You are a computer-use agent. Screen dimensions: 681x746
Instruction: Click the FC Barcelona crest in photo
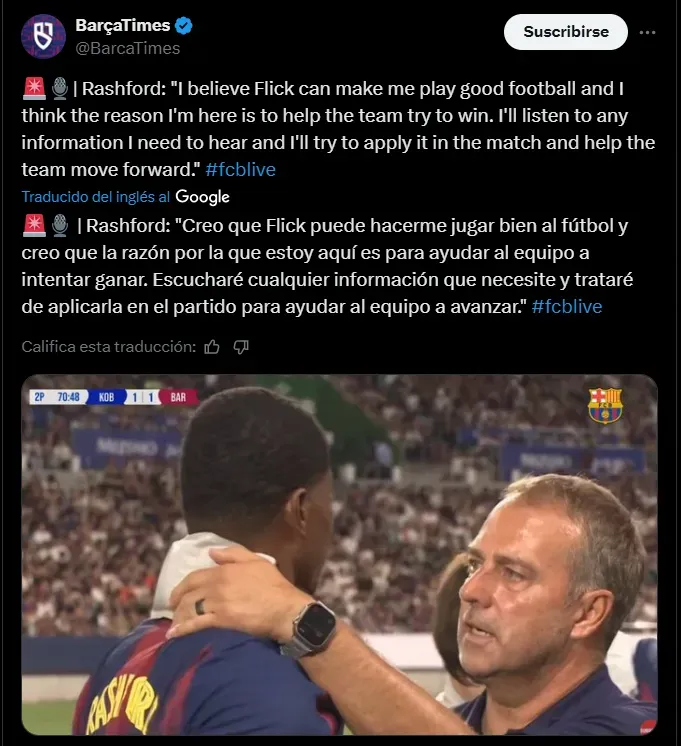coord(605,406)
